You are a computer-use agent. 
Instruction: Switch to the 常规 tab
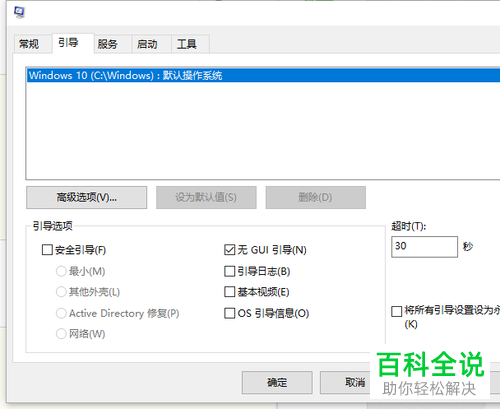(33, 44)
